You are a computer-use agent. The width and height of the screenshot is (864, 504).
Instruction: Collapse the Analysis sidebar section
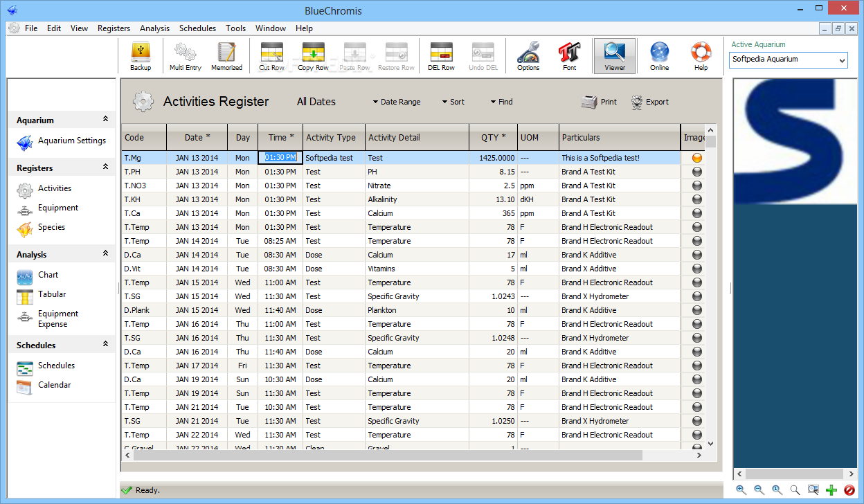tap(105, 254)
